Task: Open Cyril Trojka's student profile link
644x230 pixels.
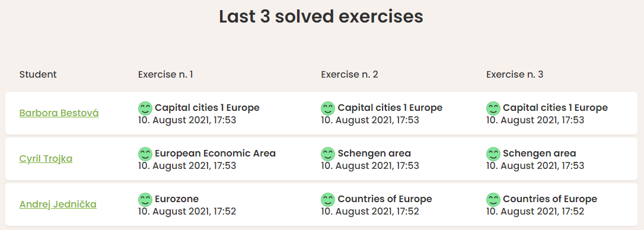Action: [x=46, y=158]
